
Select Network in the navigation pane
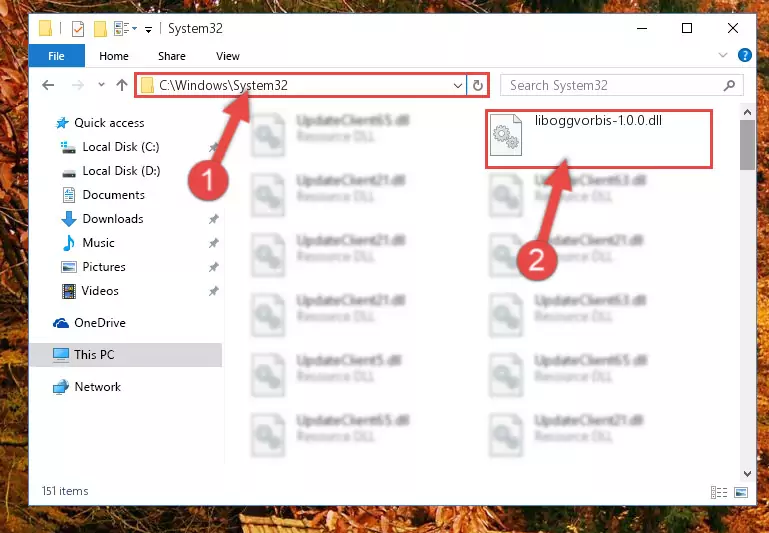point(98,387)
